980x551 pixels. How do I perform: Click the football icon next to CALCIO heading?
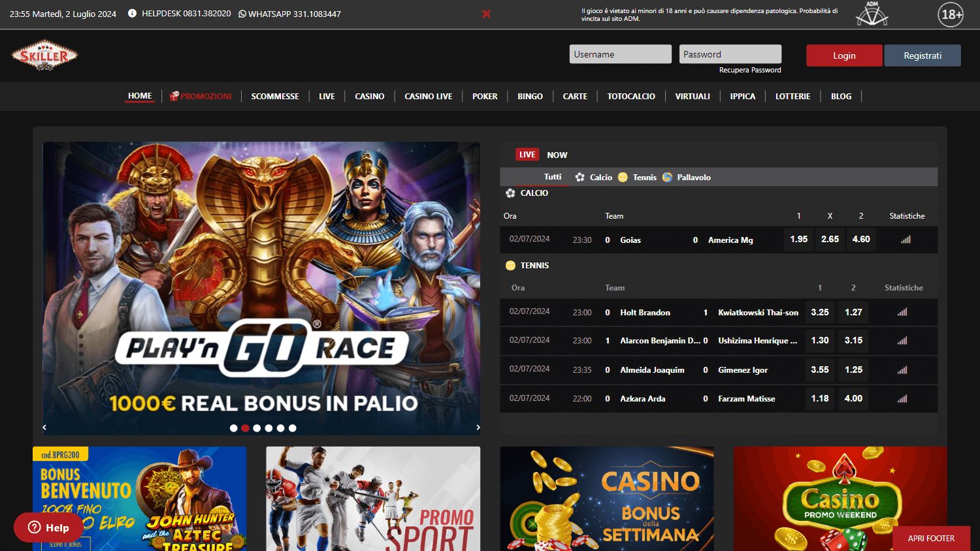coord(510,193)
